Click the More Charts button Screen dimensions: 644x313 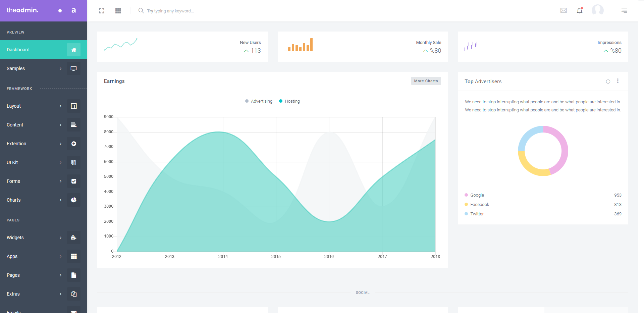click(x=426, y=81)
